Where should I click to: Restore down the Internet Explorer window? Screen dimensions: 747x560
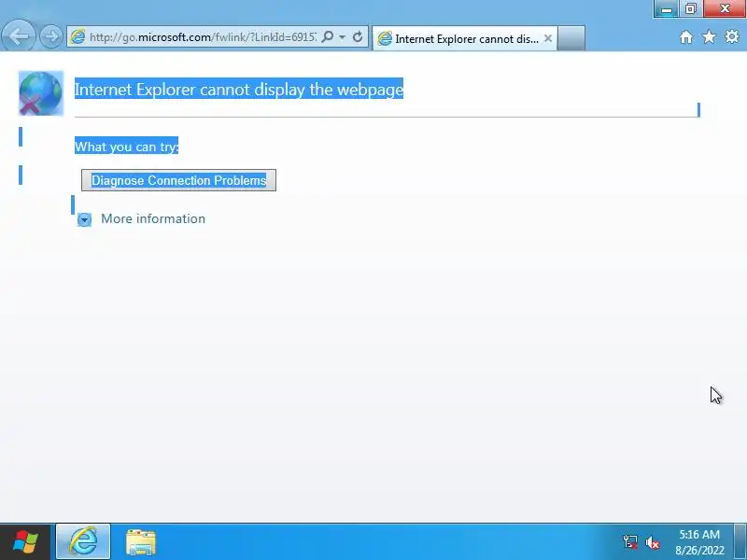tap(691, 8)
